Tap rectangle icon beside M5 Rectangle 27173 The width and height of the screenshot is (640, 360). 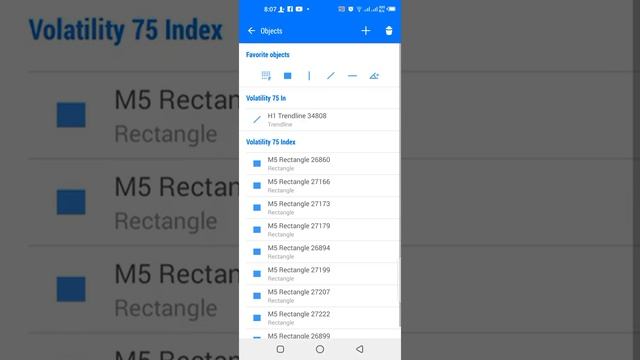[257, 208]
